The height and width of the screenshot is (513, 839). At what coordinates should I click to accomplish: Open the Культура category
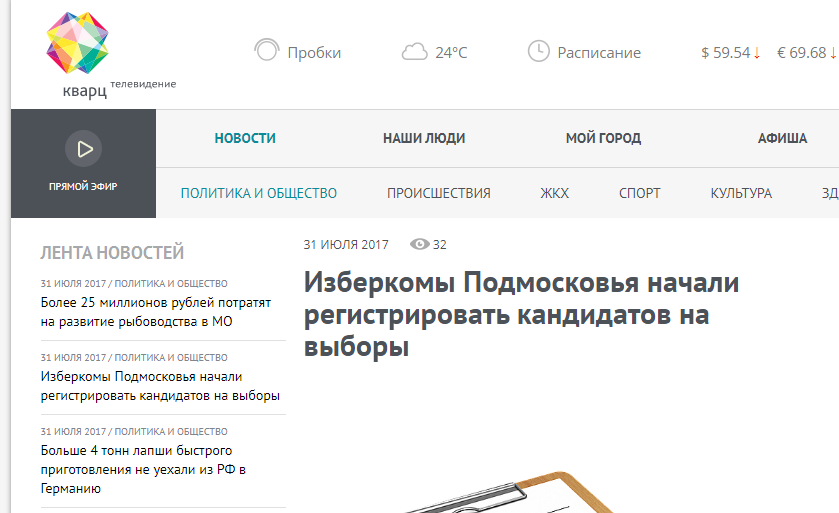pos(741,193)
